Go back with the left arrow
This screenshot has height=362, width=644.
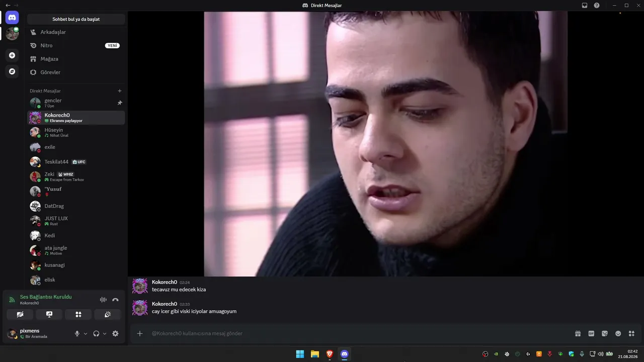click(x=8, y=6)
